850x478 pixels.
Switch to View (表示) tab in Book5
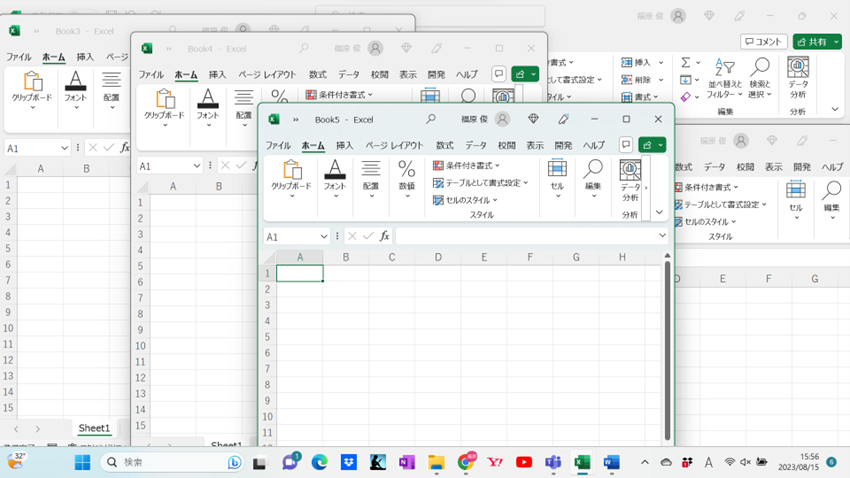coord(535,145)
